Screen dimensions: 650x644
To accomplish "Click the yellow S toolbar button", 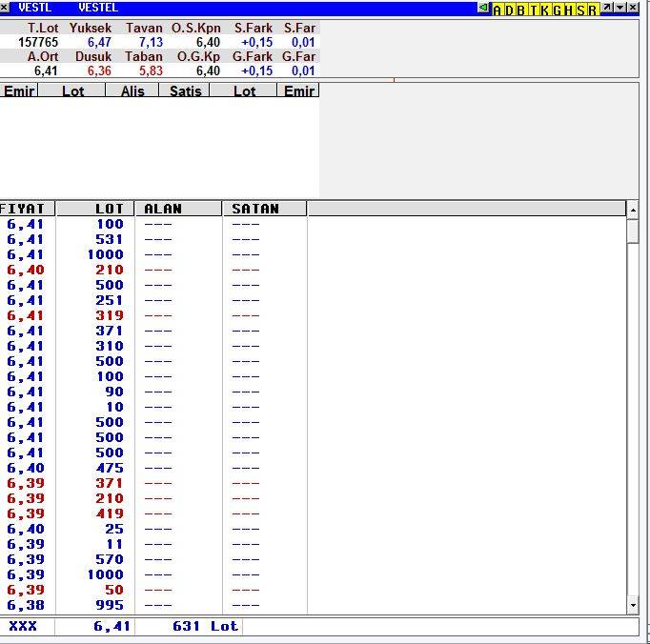I will click(x=581, y=9).
